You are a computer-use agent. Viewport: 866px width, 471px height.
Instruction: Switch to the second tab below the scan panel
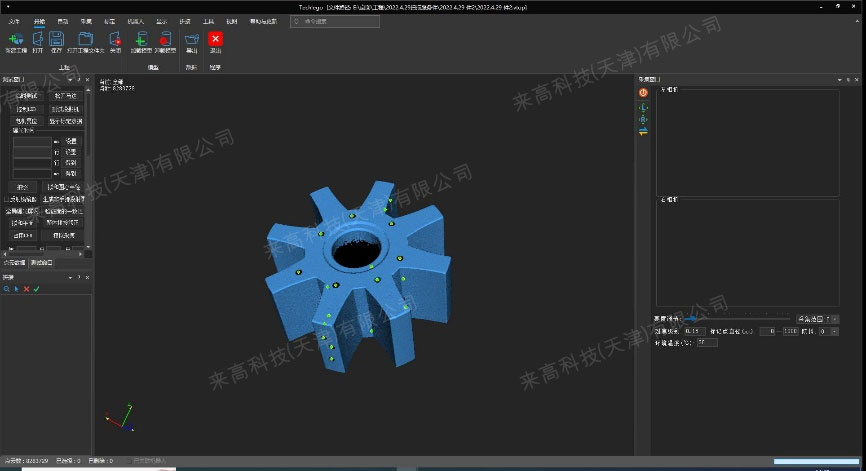coord(42,262)
